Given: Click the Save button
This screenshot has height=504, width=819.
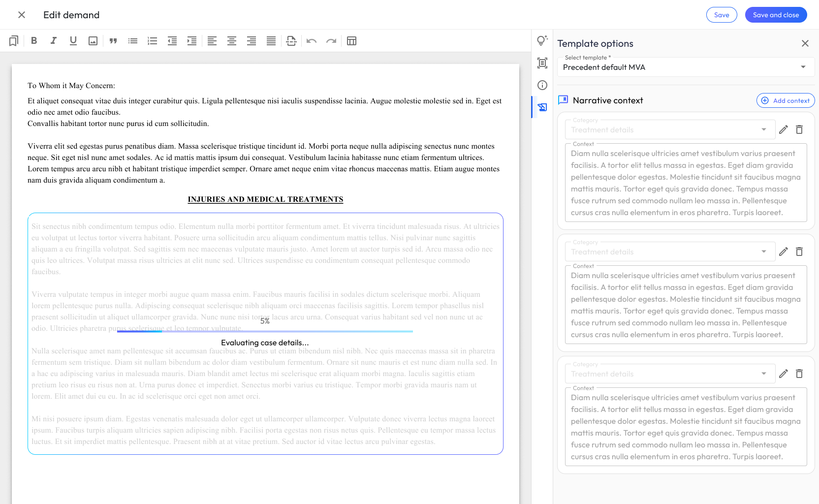Looking at the screenshot, I should 722,15.
